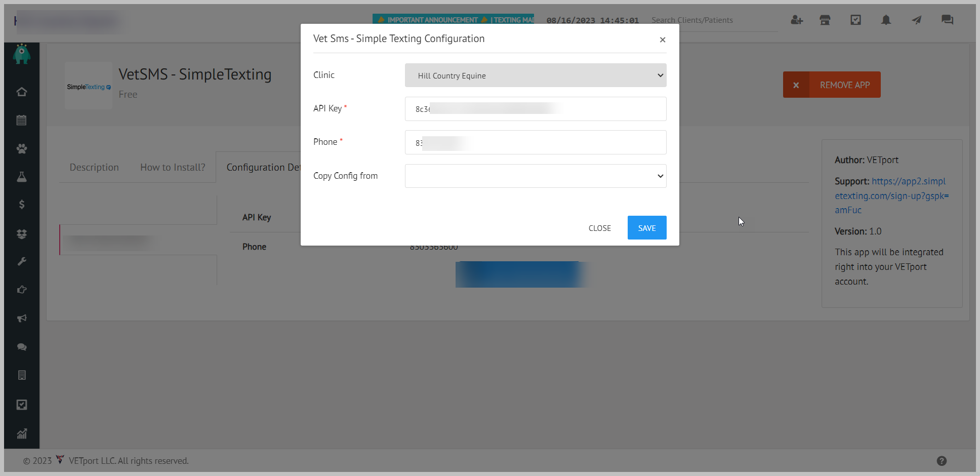Click the SimpleTexting app logo thumbnail
Image resolution: width=980 pixels, height=476 pixels.
[89, 86]
